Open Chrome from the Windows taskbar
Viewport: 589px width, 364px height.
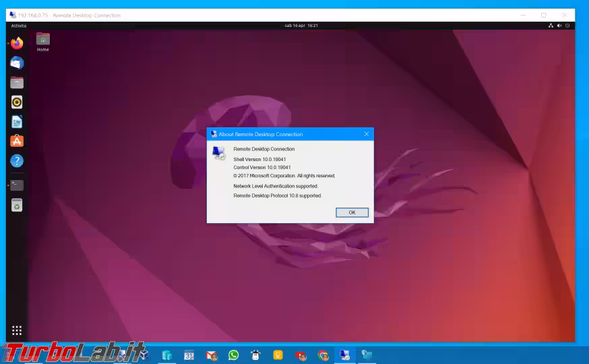[x=323, y=355]
